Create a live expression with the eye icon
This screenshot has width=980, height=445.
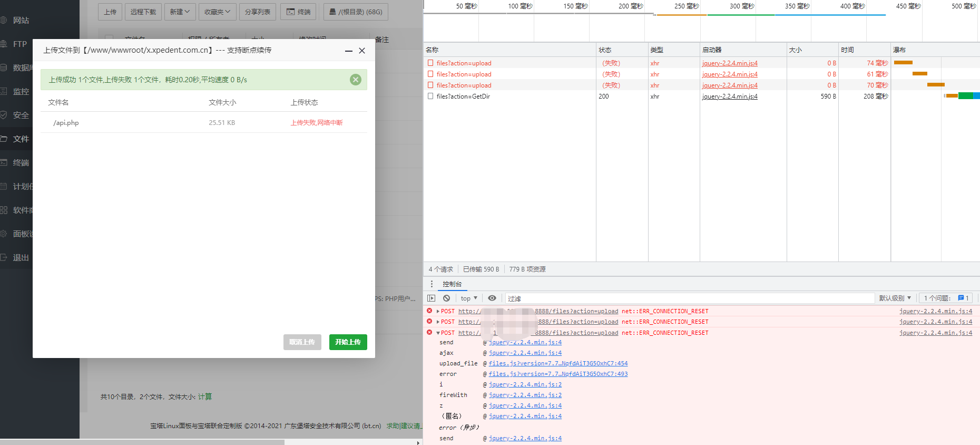point(492,298)
